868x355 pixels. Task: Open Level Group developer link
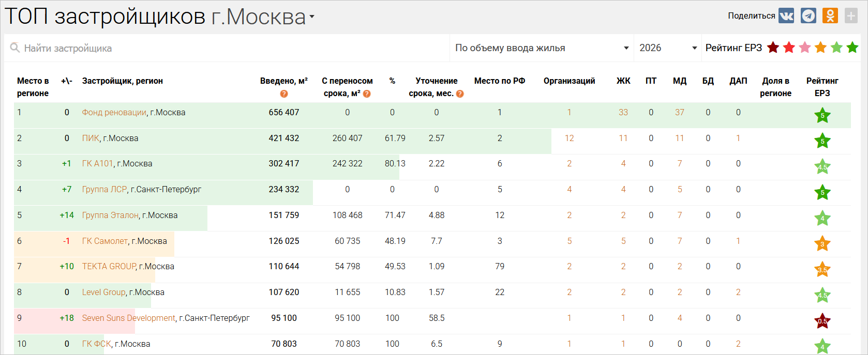103,292
